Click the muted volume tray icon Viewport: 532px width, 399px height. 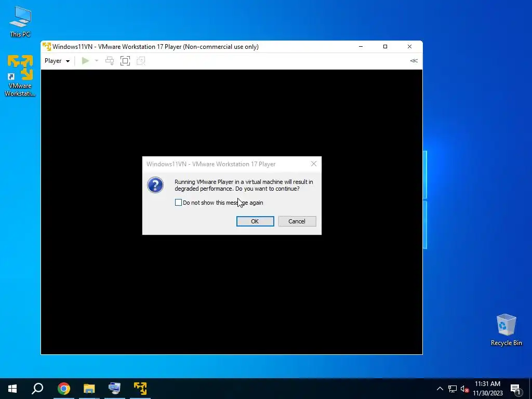tap(464, 389)
